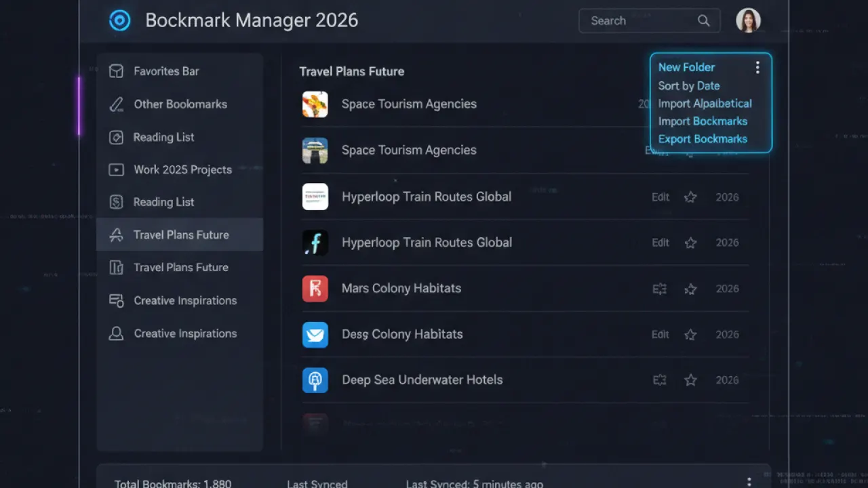Screen dimensions: 868x488
Task: Select New Folder in the menu
Action: coord(686,67)
